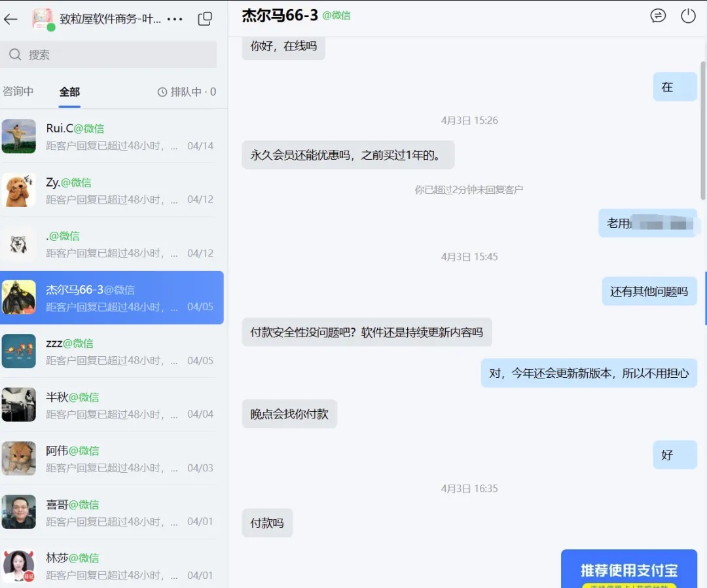The height and width of the screenshot is (588, 707).
Task: Click the 04/14 date on Rui.C row
Action: (x=200, y=145)
